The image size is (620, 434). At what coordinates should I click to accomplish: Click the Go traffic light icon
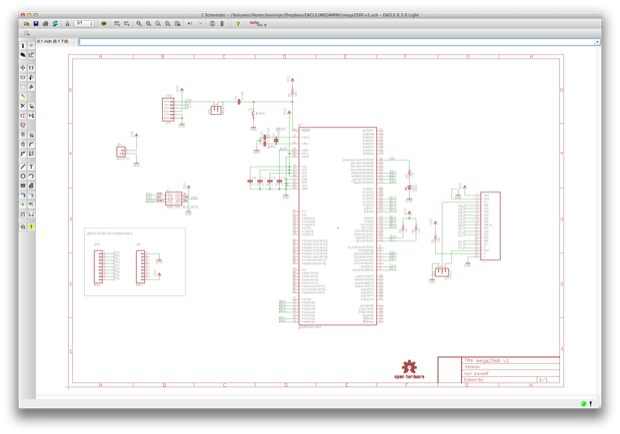[x=222, y=24]
